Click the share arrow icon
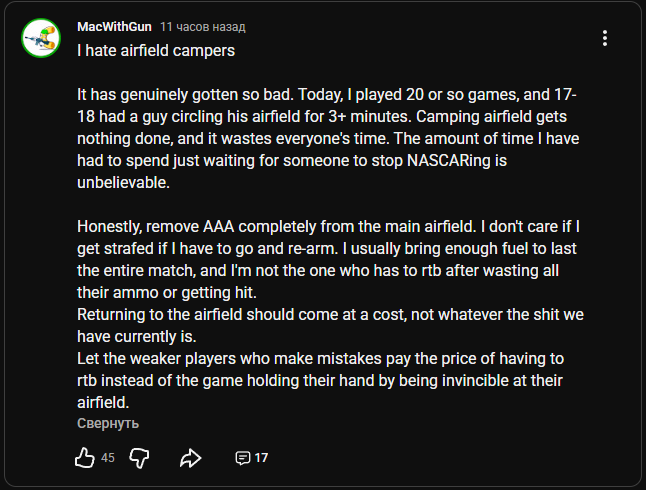 click(190, 458)
